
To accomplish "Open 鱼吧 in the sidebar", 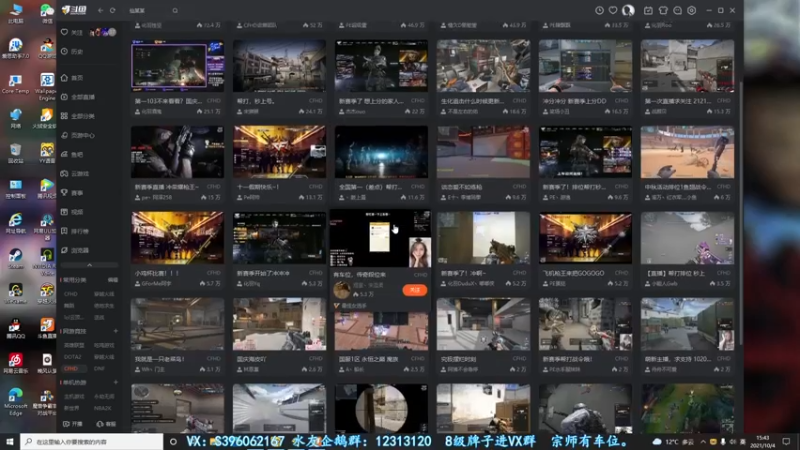I will click(x=72, y=155).
